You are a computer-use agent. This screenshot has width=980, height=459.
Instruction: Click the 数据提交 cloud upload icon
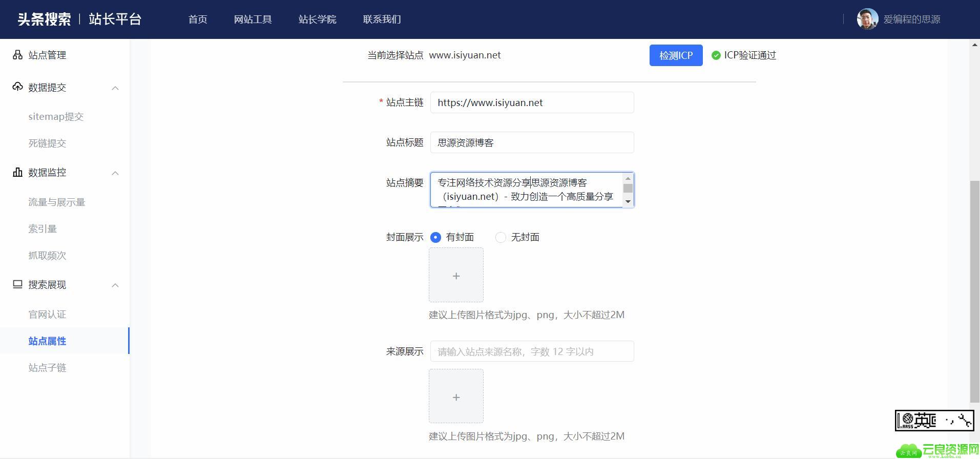coord(17,87)
